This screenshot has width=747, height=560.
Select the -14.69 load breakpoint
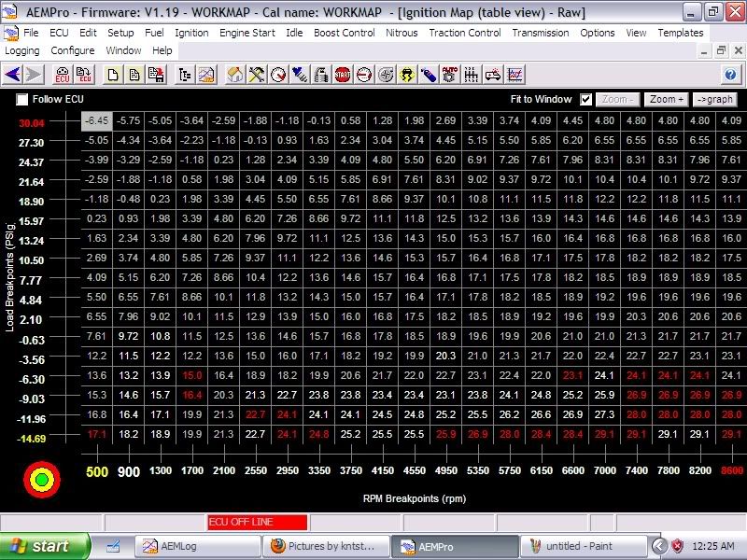click(x=32, y=439)
